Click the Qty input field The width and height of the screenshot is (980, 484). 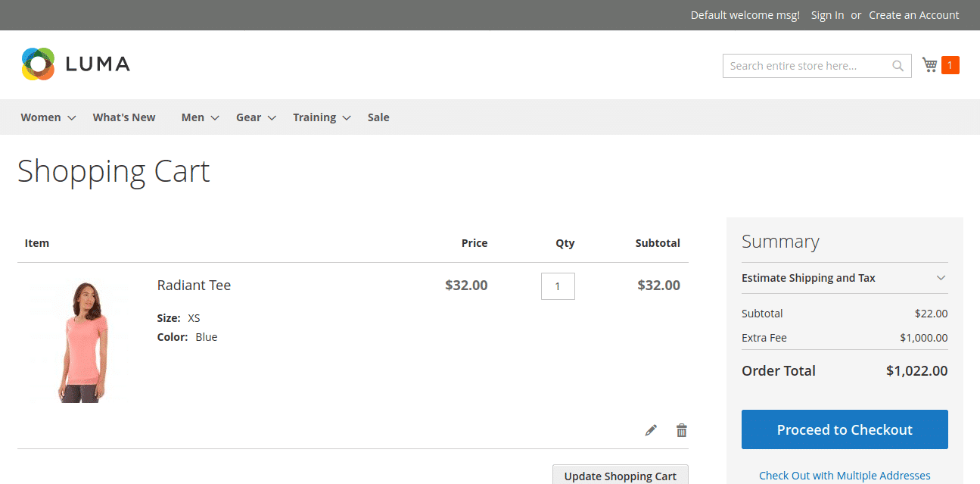[558, 286]
